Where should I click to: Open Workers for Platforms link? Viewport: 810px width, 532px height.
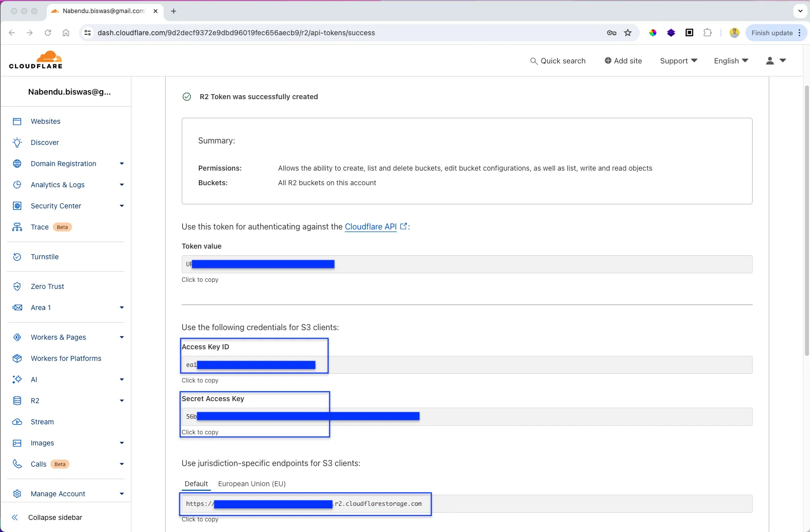[x=66, y=358]
